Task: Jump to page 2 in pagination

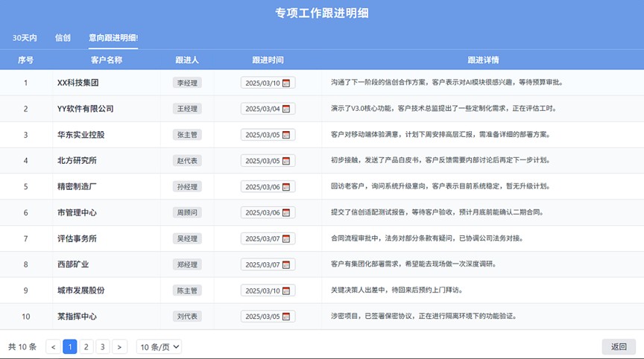Action: (86, 346)
